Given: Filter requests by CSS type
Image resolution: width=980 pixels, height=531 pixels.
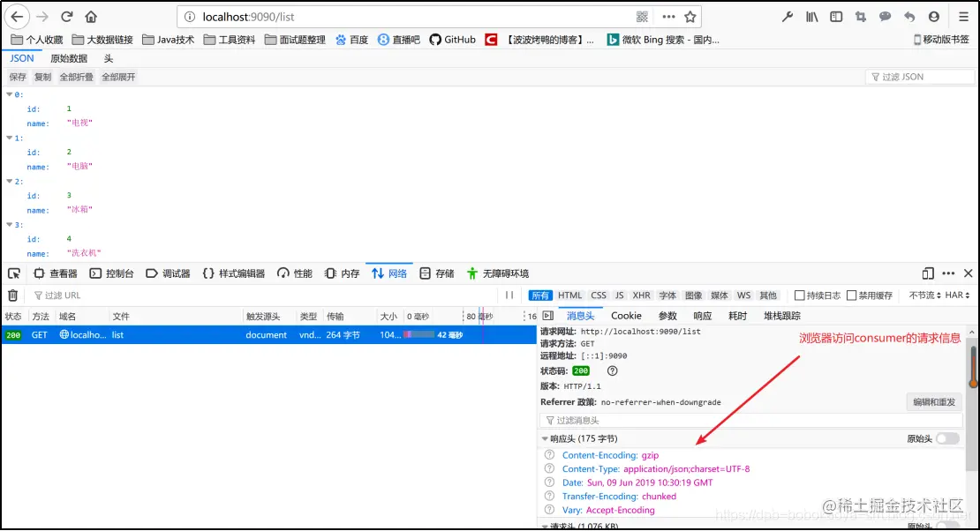Looking at the screenshot, I should [599, 295].
